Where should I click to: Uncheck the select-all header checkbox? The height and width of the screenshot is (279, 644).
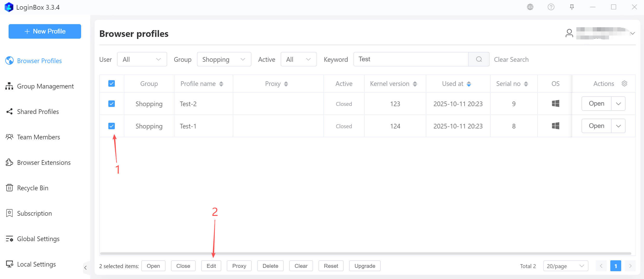[111, 84]
